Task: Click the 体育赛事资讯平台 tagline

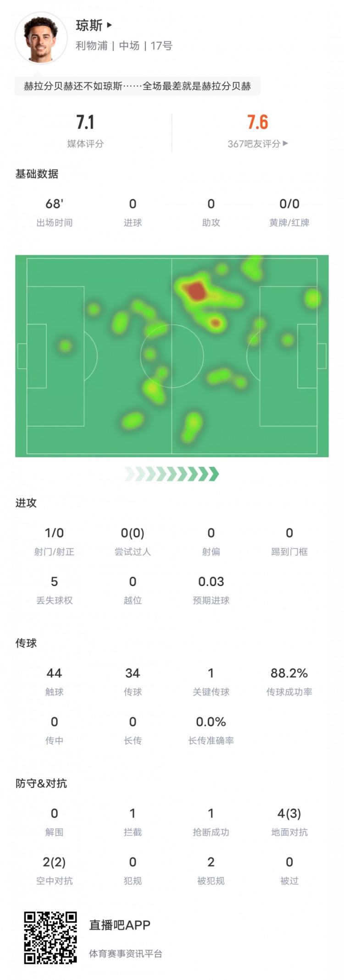Action: pyautogui.click(x=125, y=954)
